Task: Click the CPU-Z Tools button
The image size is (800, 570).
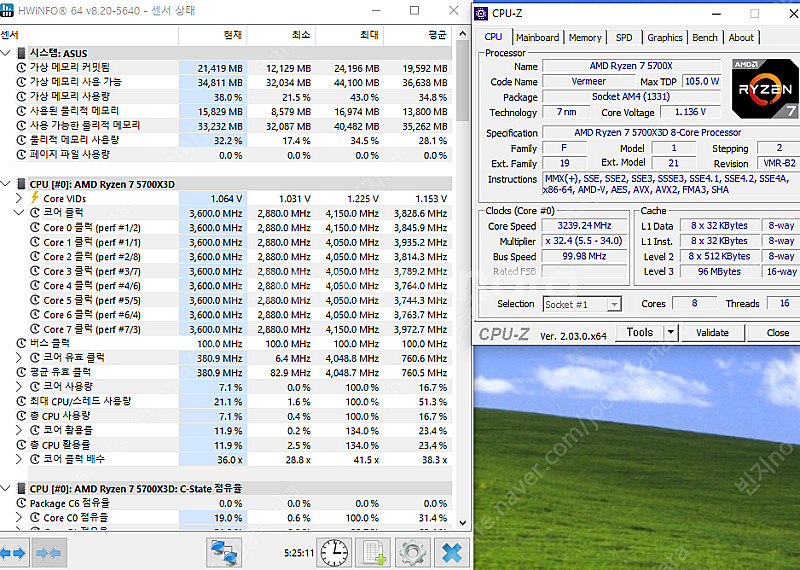Action: pyautogui.click(x=640, y=333)
